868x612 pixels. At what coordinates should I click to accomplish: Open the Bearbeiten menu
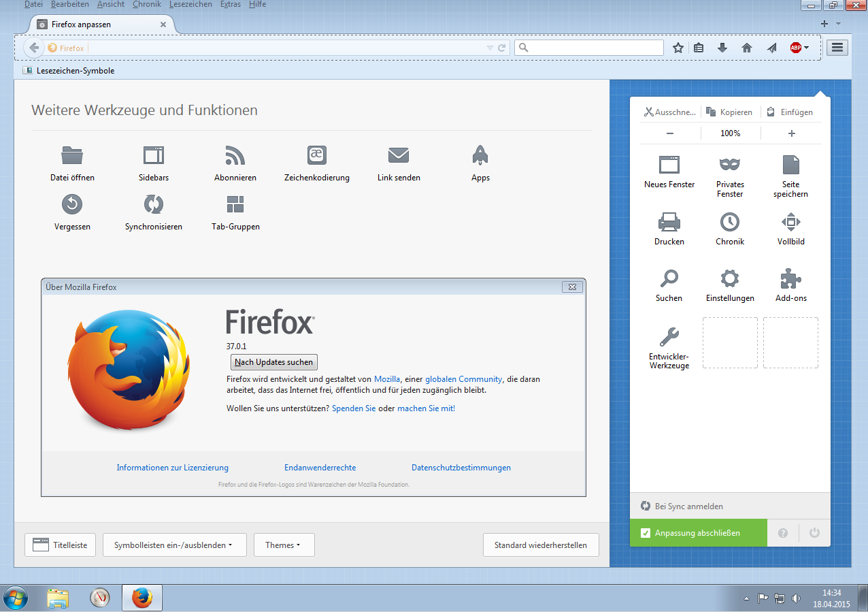click(69, 4)
